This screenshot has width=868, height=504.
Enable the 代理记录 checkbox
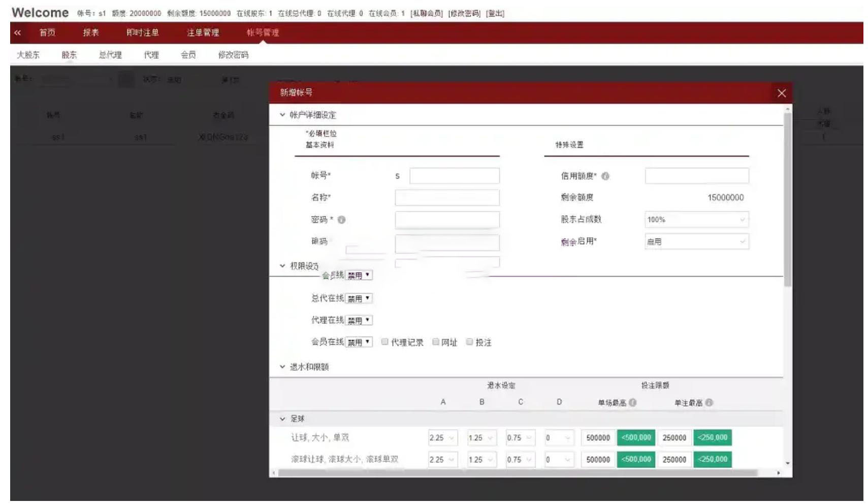385,342
